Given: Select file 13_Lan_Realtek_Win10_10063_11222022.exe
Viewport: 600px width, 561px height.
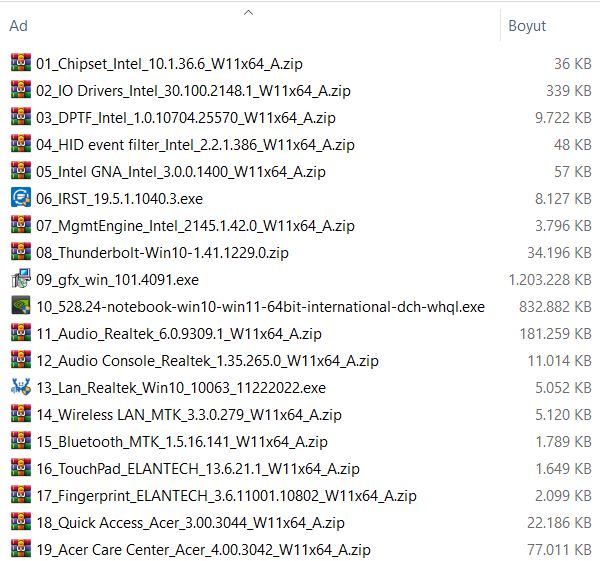Looking at the screenshot, I should 181,388.
